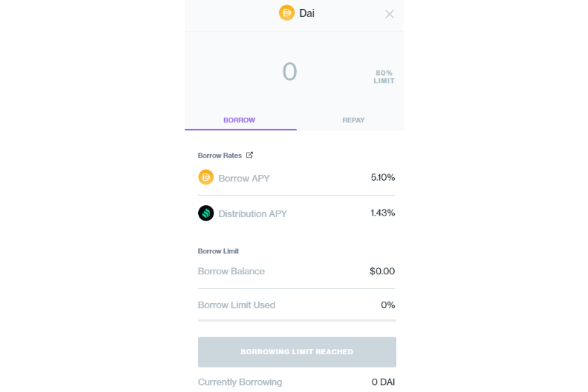Click the 5.10% borrow rate value
The image size is (588, 392).
(383, 177)
